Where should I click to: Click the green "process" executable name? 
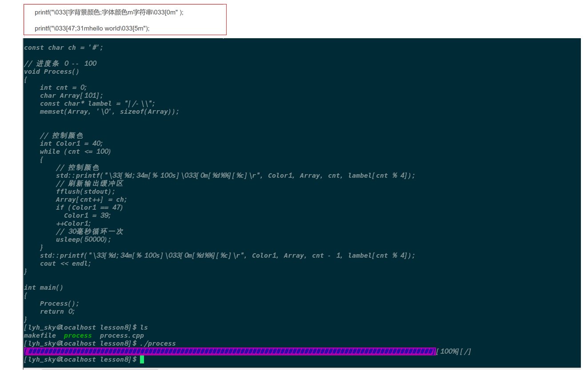coord(78,335)
